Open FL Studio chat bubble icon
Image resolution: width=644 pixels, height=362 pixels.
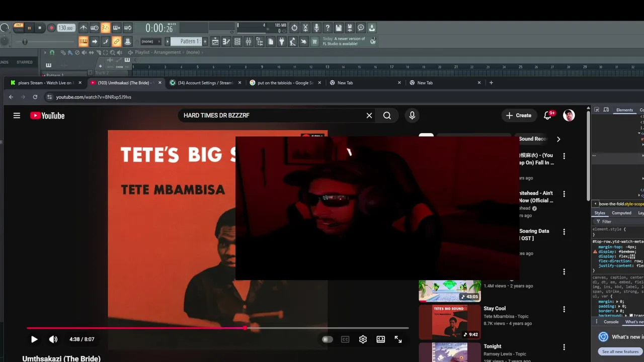(x=361, y=28)
